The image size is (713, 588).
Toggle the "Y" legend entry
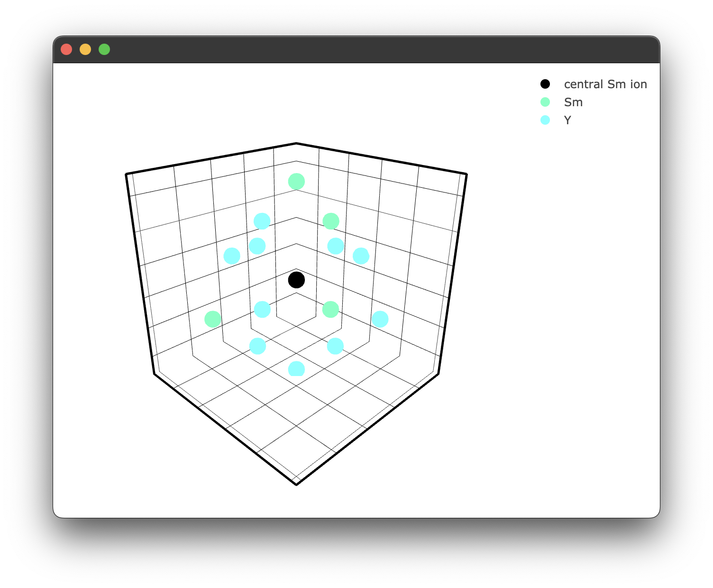click(x=556, y=120)
